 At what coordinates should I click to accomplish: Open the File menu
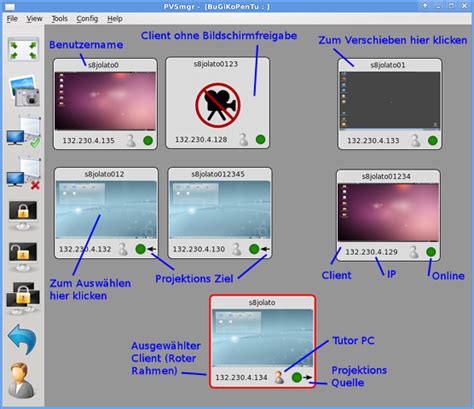(12, 19)
